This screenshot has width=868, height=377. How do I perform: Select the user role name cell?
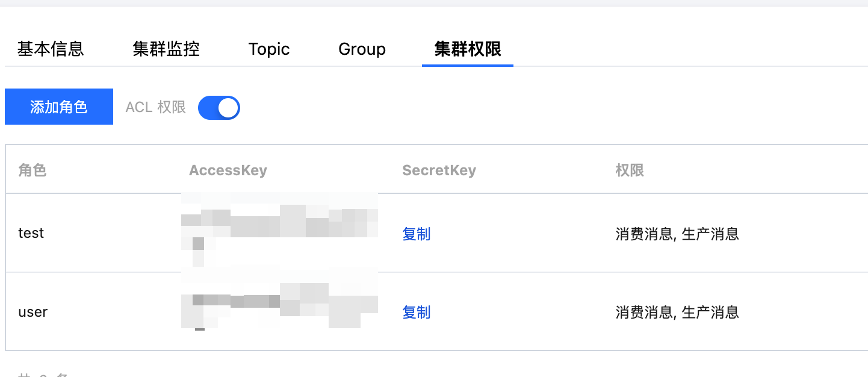tap(33, 312)
